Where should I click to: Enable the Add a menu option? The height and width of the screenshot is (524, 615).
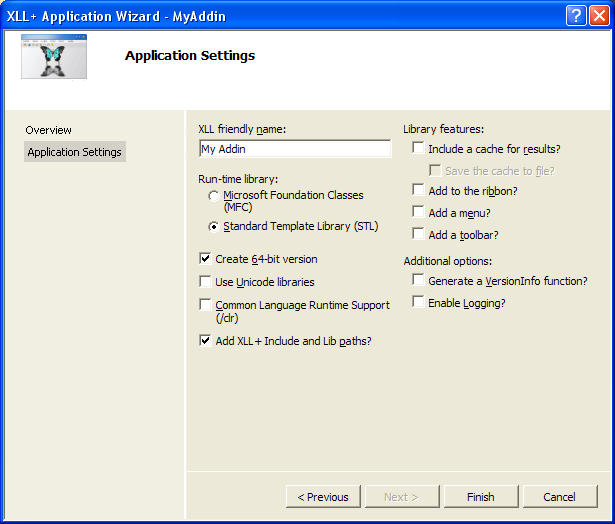(418, 212)
